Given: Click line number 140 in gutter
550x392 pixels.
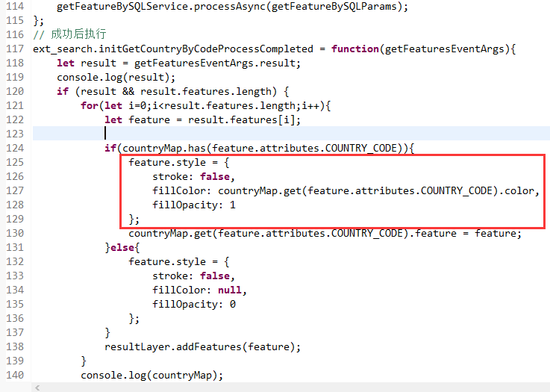Looking at the screenshot, I should pyautogui.click(x=15, y=375).
